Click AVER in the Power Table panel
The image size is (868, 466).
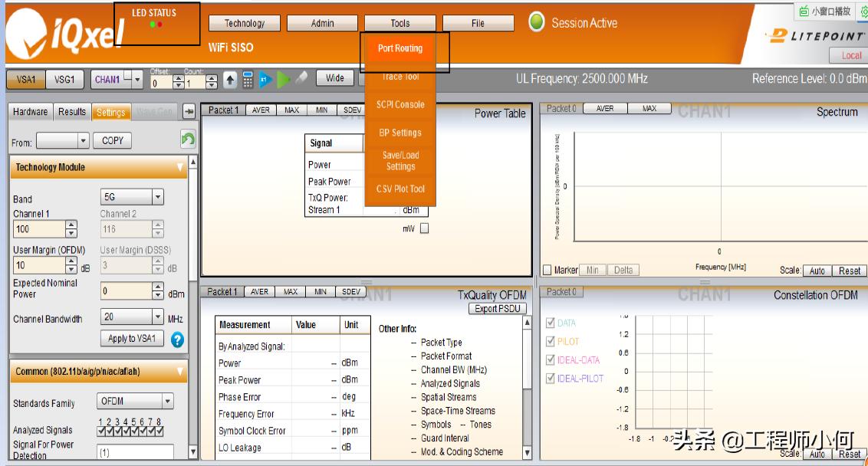[x=261, y=110]
